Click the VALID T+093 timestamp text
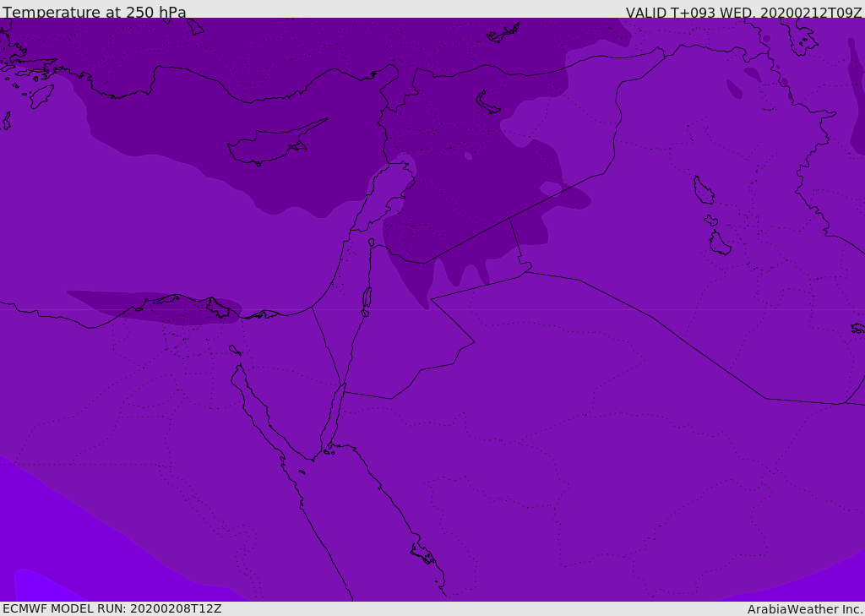 point(743,13)
